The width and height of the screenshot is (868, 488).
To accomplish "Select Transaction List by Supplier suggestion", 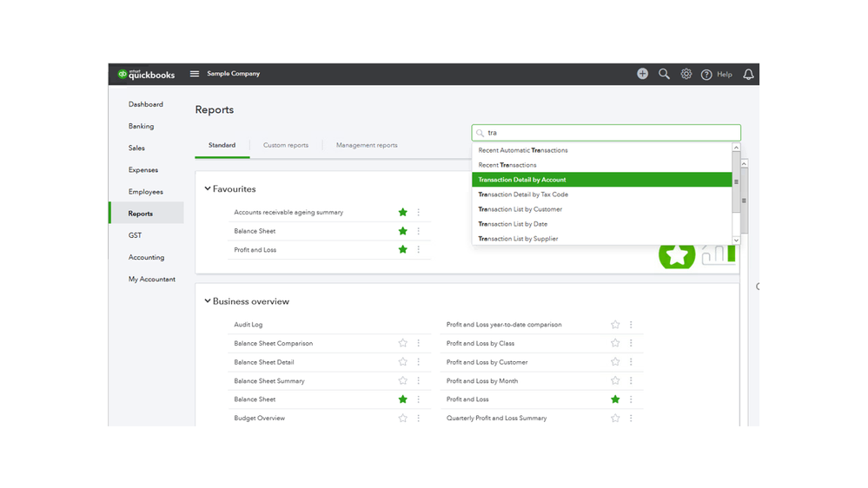I will 602,239.
